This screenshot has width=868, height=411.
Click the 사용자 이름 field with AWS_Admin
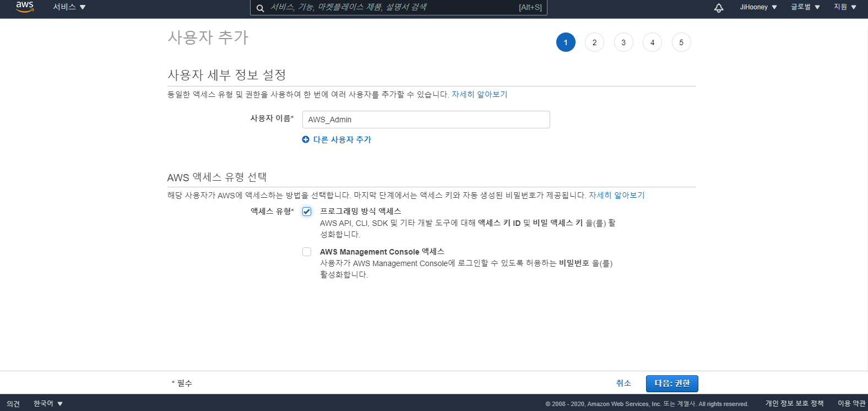pos(426,120)
